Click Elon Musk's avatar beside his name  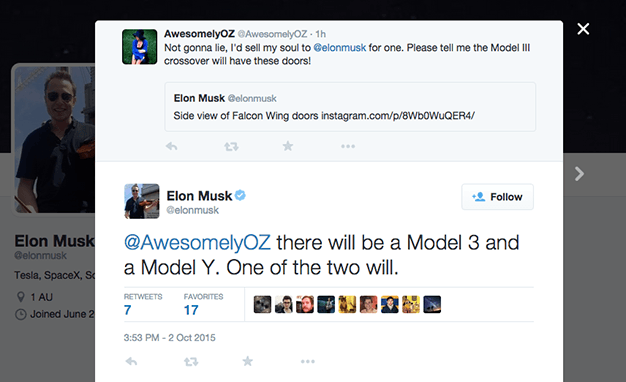click(142, 201)
